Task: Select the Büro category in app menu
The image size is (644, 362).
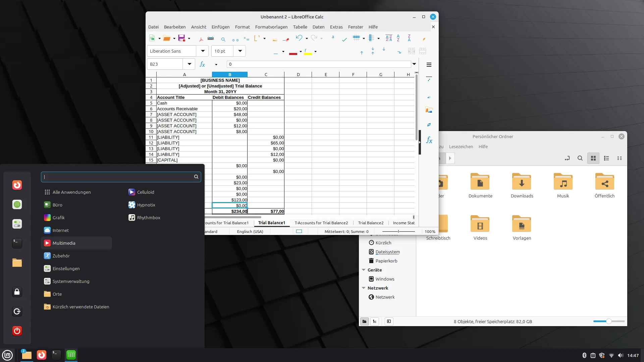Action: click(76, 205)
